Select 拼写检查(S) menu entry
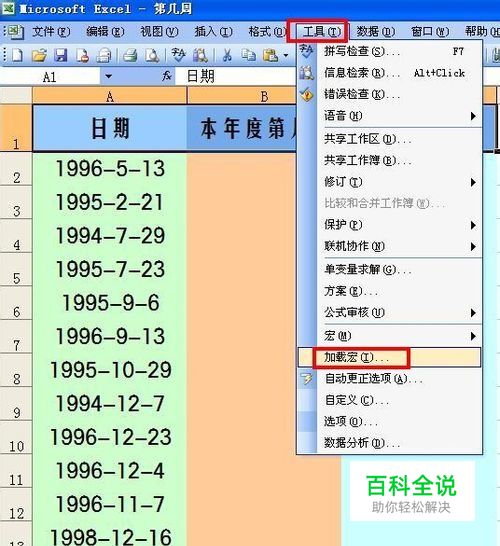500x546 pixels. click(x=390, y=52)
